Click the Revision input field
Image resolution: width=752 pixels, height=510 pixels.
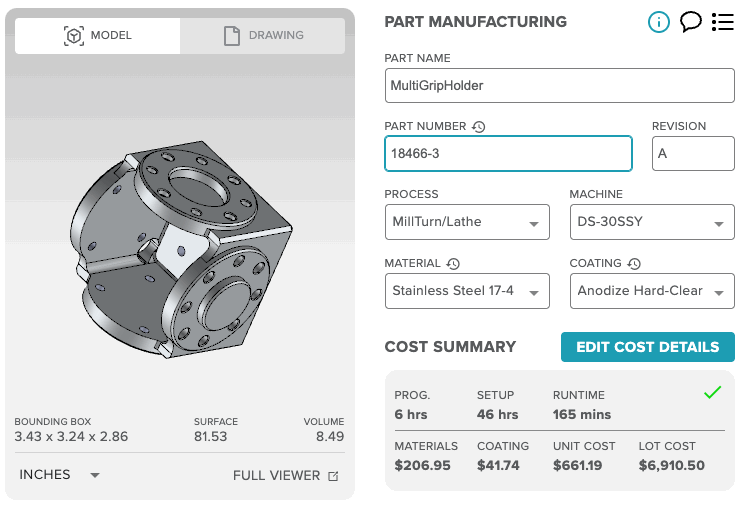tap(693, 154)
